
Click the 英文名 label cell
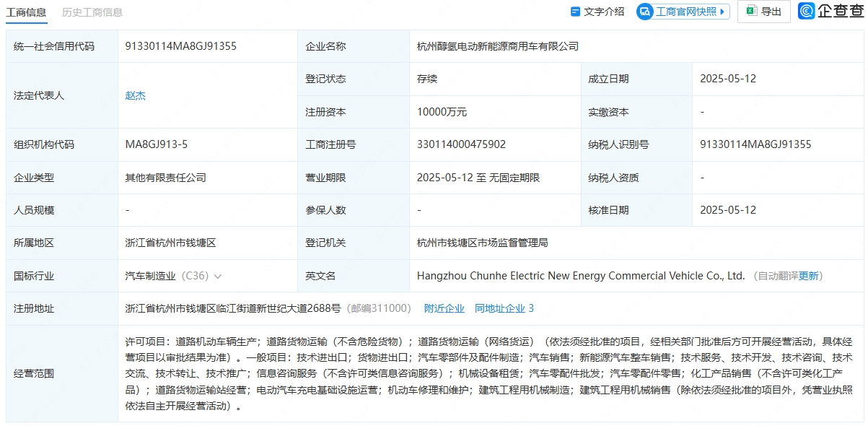click(354, 276)
